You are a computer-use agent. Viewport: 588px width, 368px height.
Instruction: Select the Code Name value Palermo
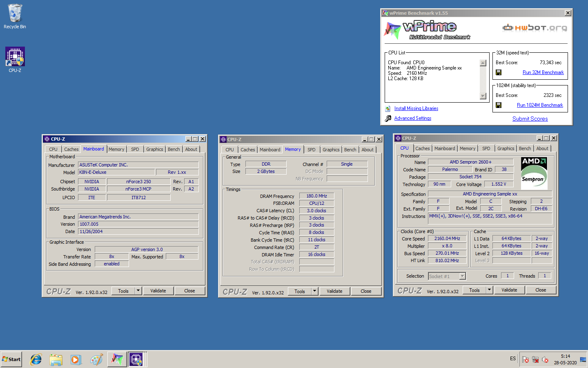point(450,169)
